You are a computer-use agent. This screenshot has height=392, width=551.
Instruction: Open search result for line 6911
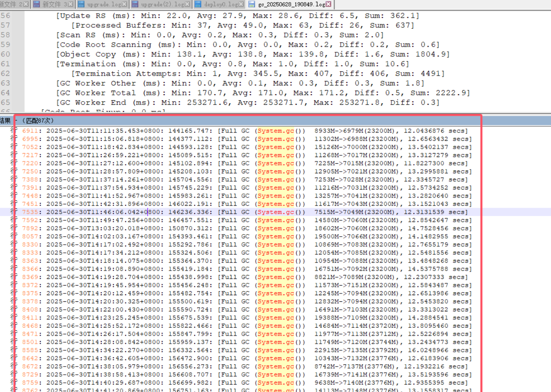245,131
